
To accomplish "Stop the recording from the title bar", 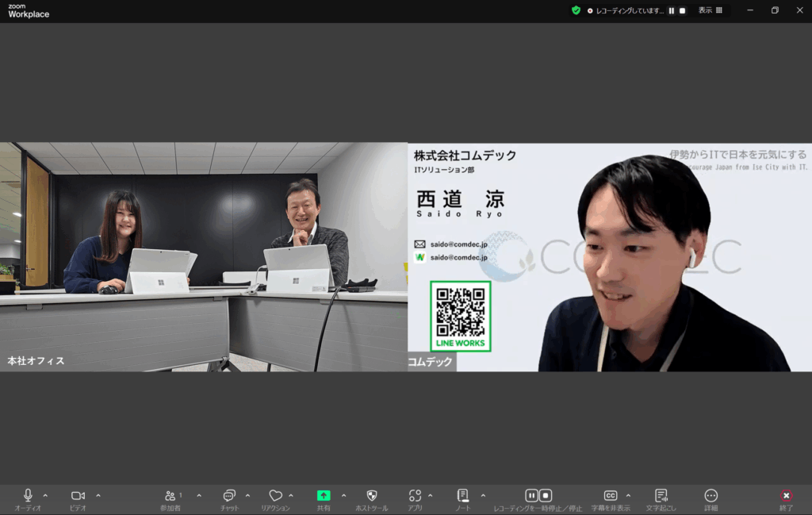I will (682, 10).
